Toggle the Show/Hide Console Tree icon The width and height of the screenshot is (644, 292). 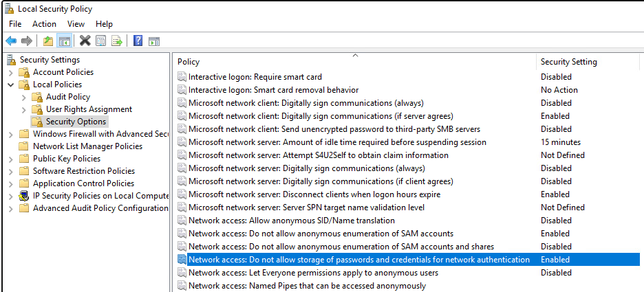[x=64, y=41]
